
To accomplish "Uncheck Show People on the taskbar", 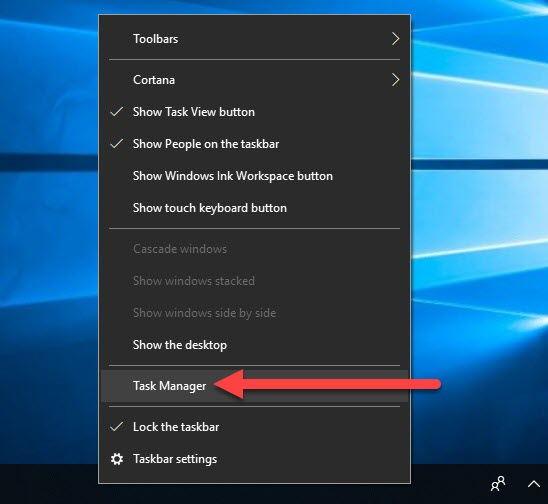I will pos(254,144).
